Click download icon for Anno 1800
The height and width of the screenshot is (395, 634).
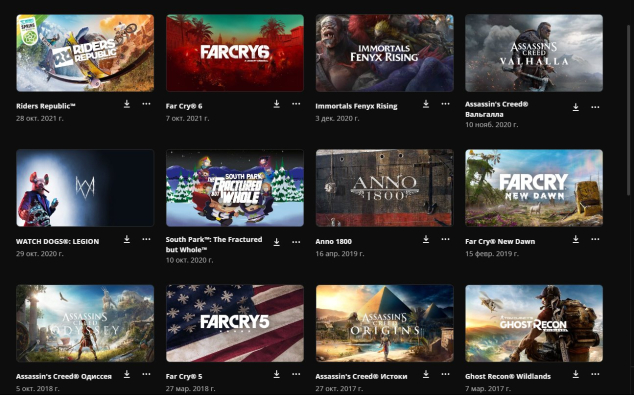[426, 239]
